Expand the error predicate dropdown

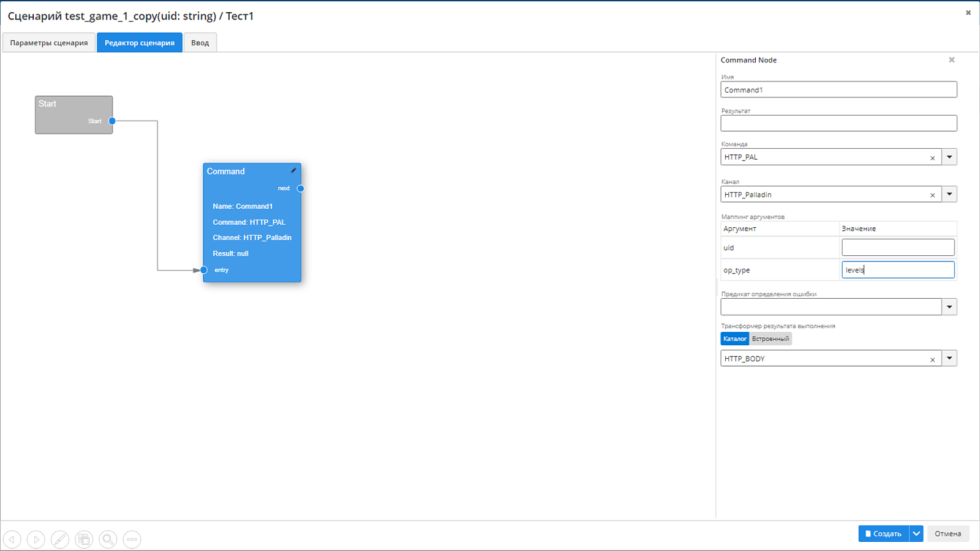point(949,307)
